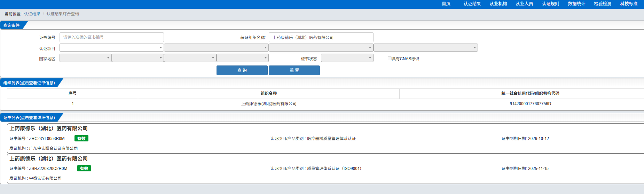Click row number 1 in organization list

(x=72, y=104)
